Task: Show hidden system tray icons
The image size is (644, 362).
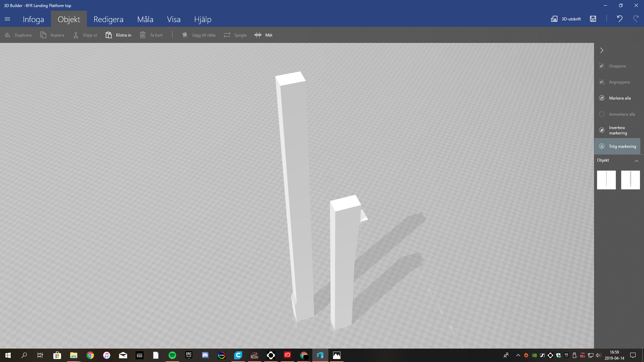Action: [518, 355]
